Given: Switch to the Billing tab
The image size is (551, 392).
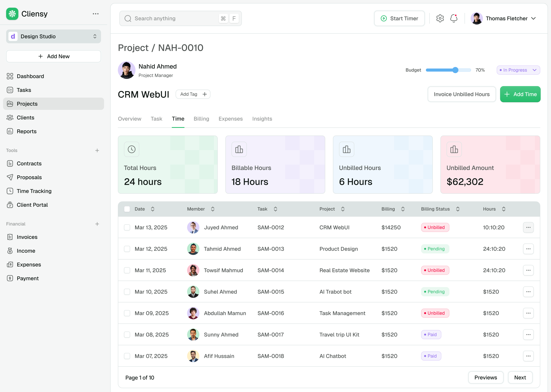Looking at the screenshot, I should pyautogui.click(x=201, y=119).
